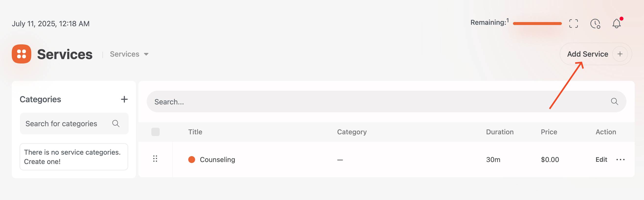Click the dropdown arrow beside Services
Image resolution: width=644 pixels, height=200 pixels.
tap(146, 54)
